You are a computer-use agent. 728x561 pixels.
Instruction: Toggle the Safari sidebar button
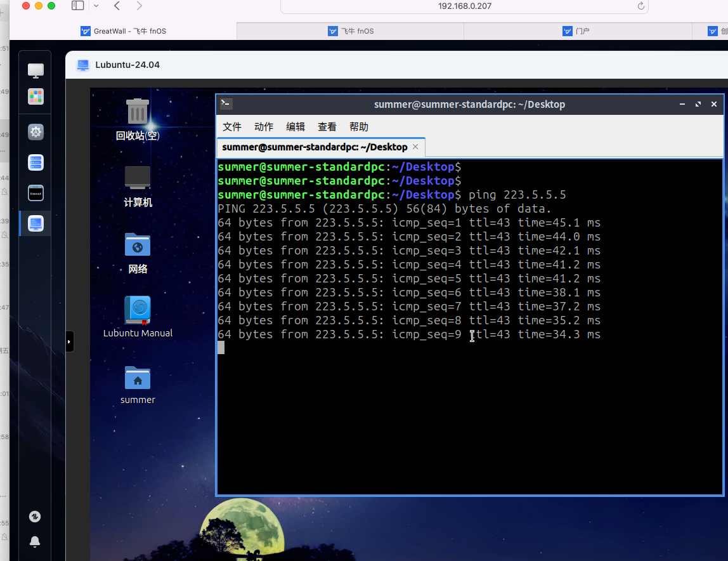coord(78,6)
